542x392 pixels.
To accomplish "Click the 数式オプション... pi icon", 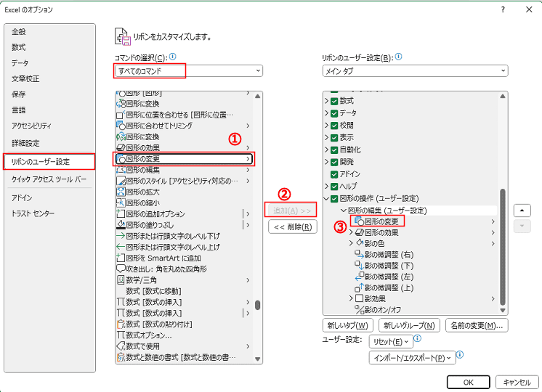I will click(121, 335).
